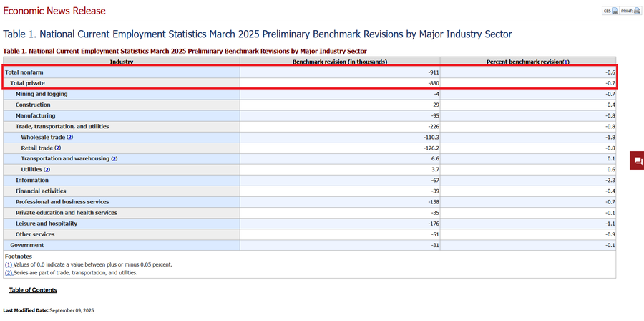The width and height of the screenshot is (644, 321).
Task: Open footnote (2) link beside Transportation and warehousing
Action: [x=114, y=158]
